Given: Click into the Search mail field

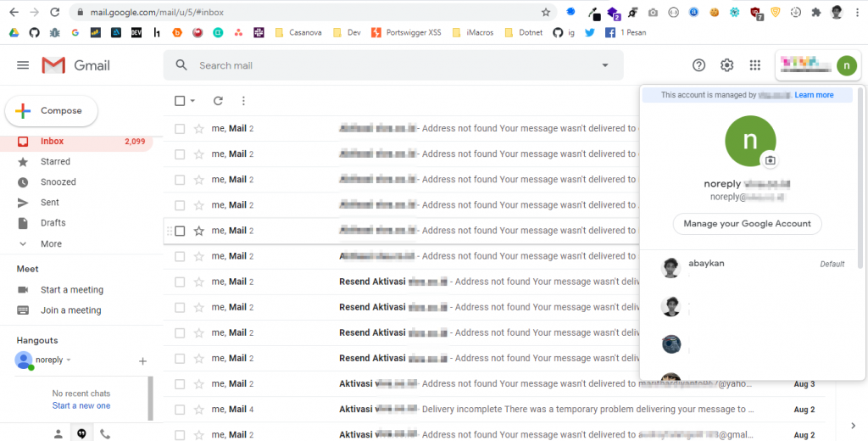Looking at the screenshot, I should (x=390, y=65).
